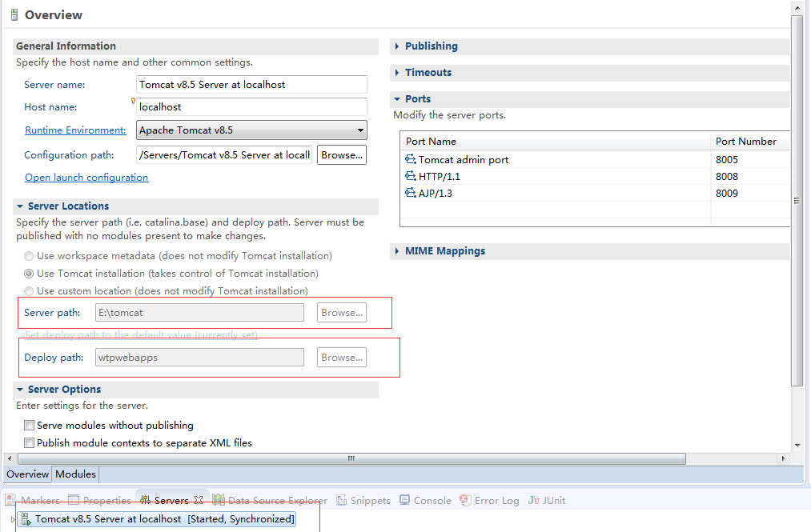Select Use workspace metadata radio option
The width and height of the screenshot is (811, 532).
pos(29,256)
